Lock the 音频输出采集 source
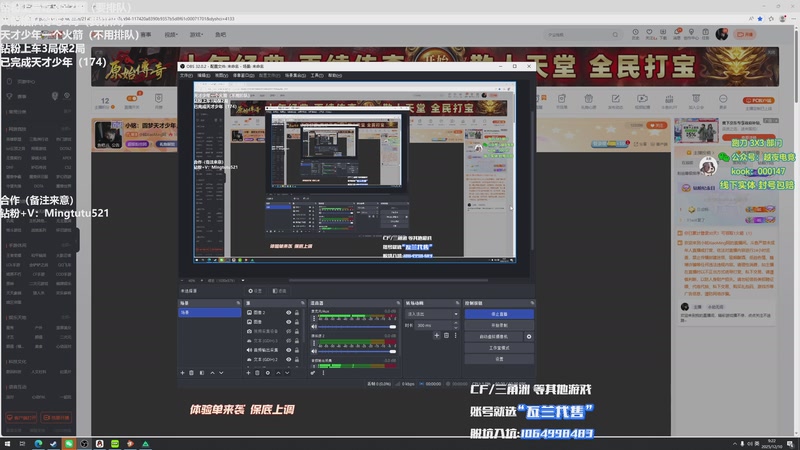The height and width of the screenshot is (450, 800). pos(297,350)
